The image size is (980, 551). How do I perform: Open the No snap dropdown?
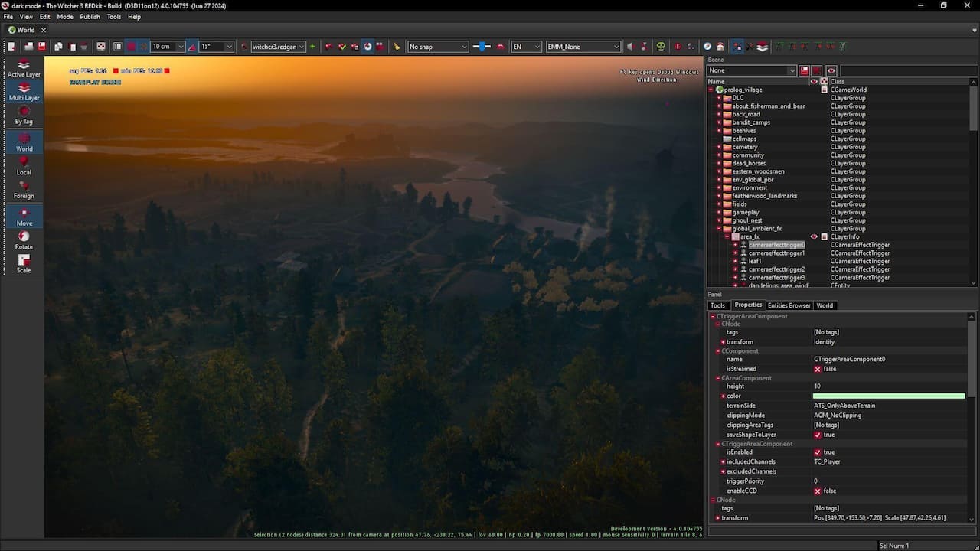(437, 47)
